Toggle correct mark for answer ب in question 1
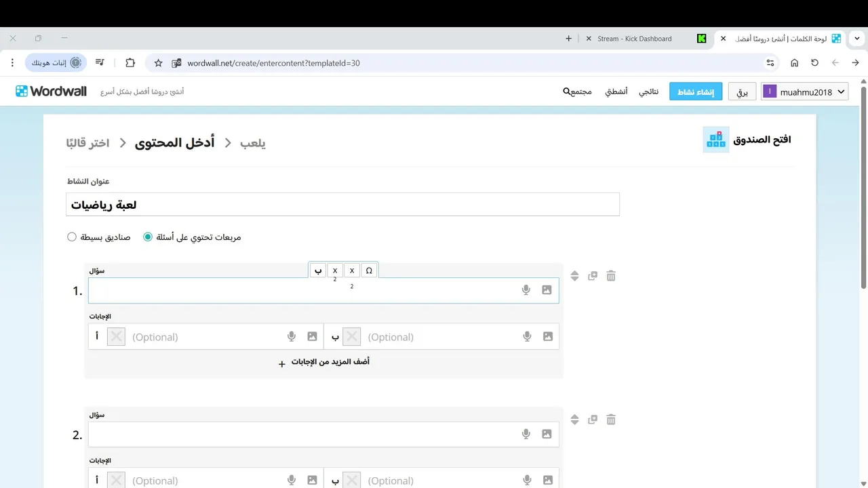 352,336
